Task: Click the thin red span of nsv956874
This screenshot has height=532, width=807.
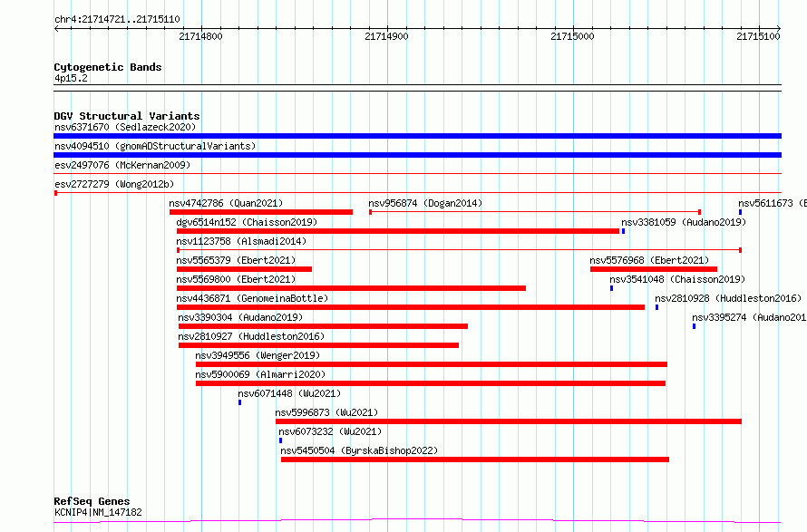Action: [535, 212]
